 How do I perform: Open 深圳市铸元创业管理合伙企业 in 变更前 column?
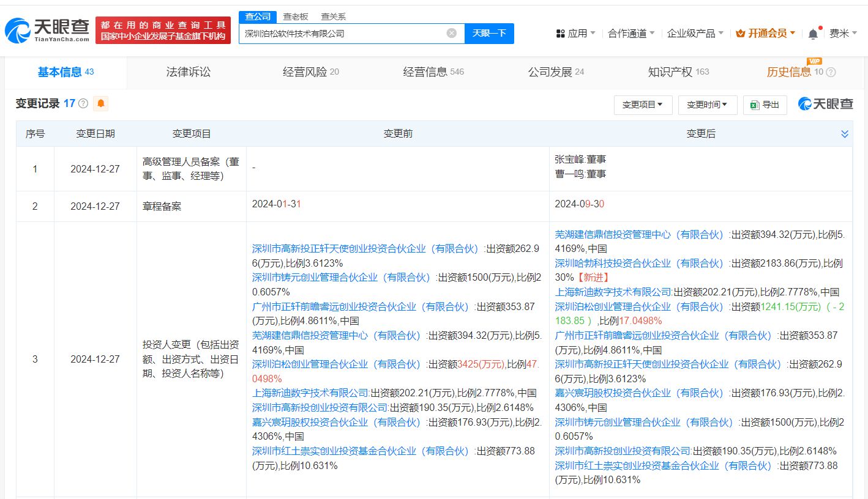coord(342,278)
